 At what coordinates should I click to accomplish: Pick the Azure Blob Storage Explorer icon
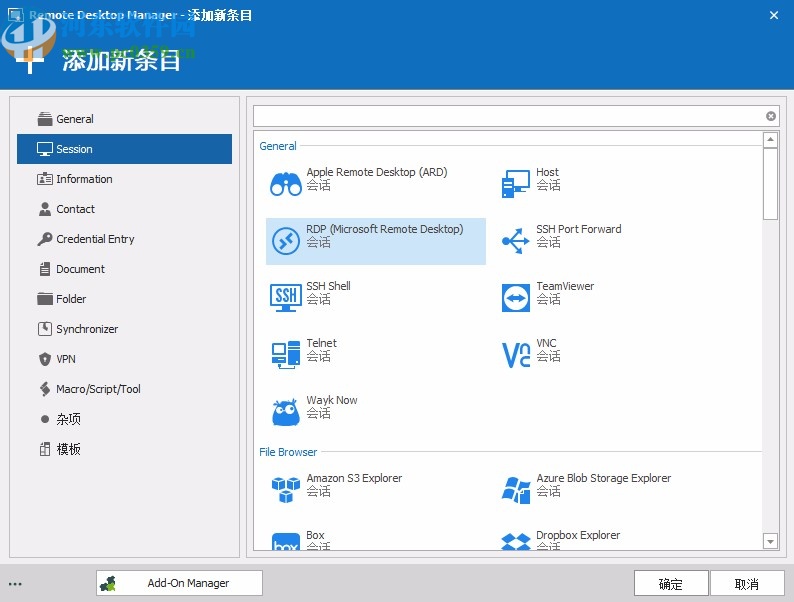pyautogui.click(x=515, y=490)
